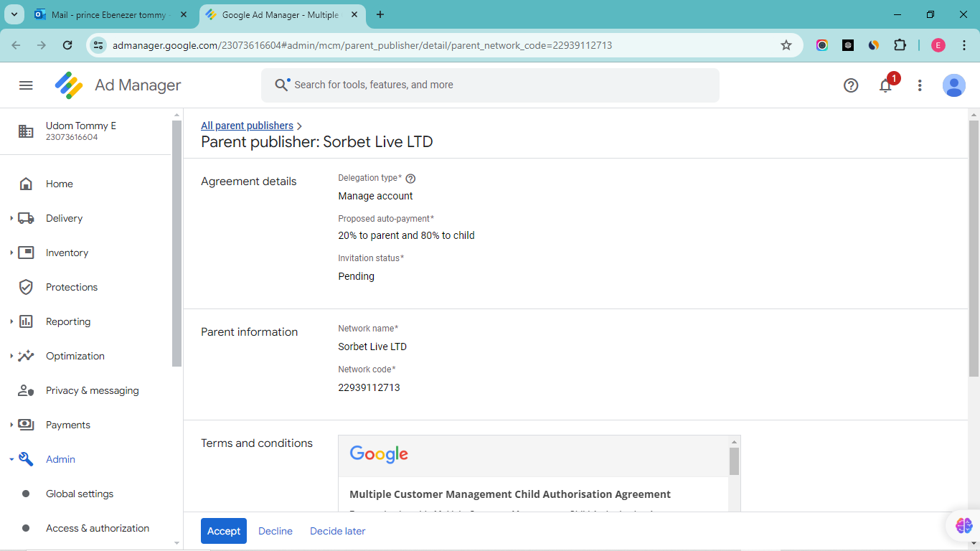The image size is (980, 551).
Task: Open the main hamburger menu
Action: click(x=26, y=85)
